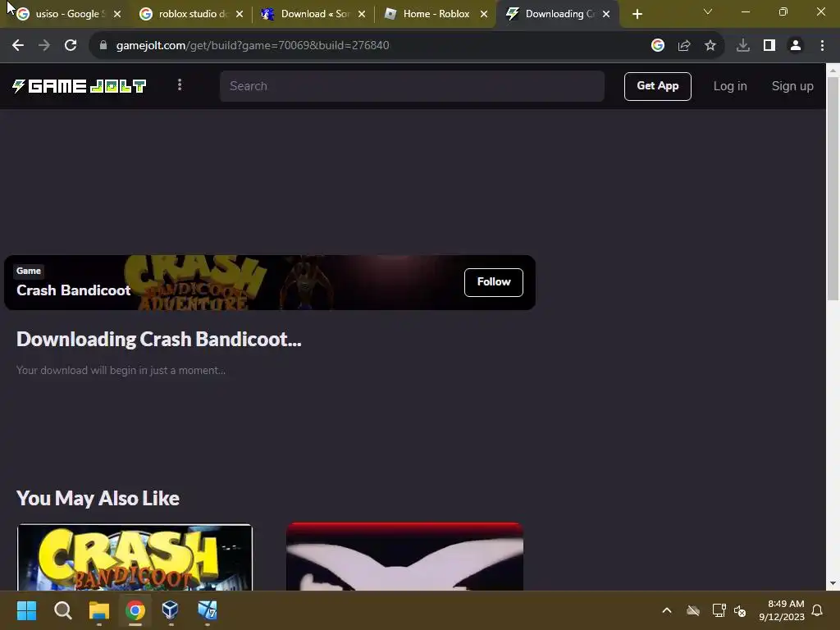Switch to roblox studio search tab
Image resolution: width=840 pixels, height=630 pixels.
(188, 14)
